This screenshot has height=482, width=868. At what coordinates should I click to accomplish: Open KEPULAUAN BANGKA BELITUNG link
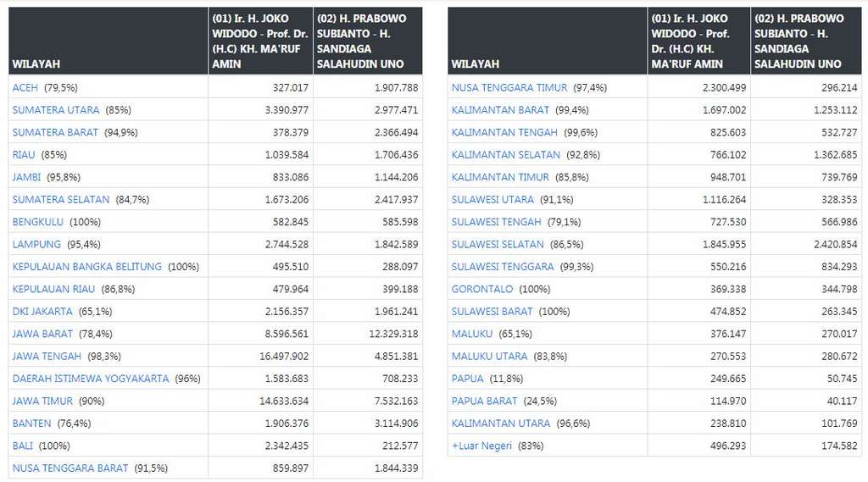point(86,267)
